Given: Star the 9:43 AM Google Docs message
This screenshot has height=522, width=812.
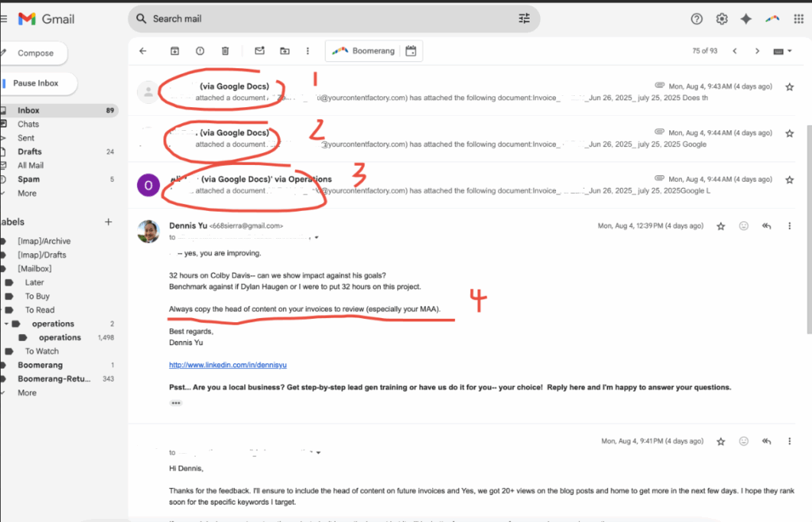Looking at the screenshot, I should (x=789, y=86).
